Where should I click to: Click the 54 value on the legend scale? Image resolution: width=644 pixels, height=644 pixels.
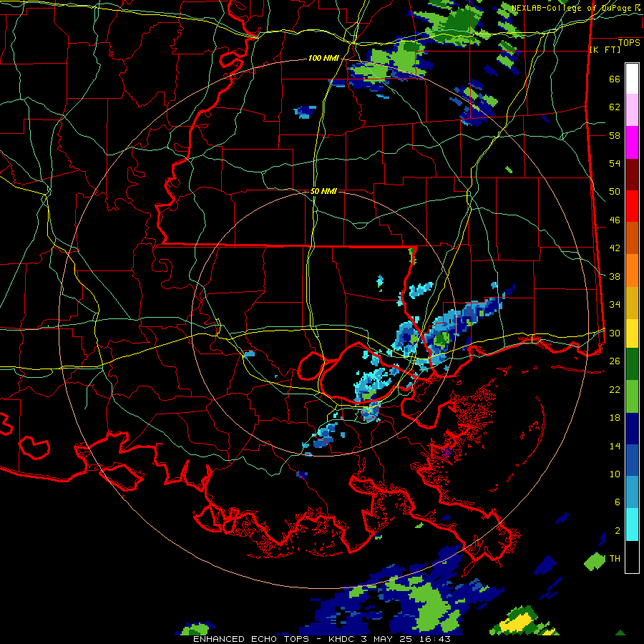(615, 163)
